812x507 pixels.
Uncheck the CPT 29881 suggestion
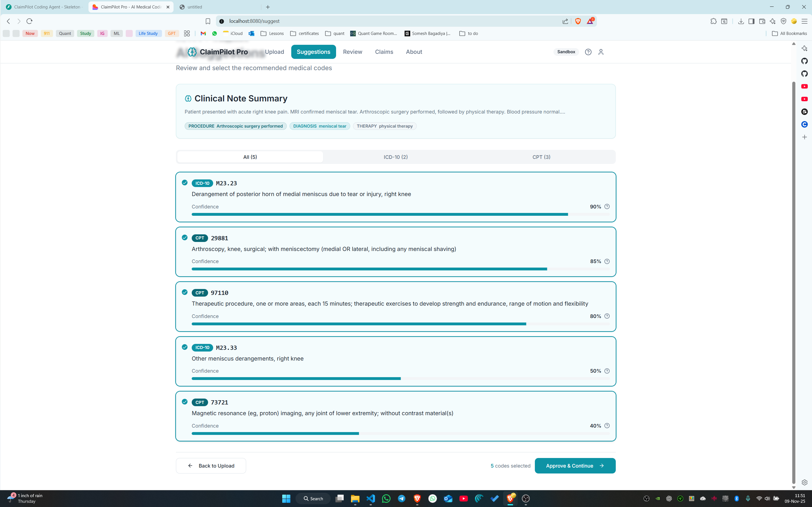coord(185,237)
